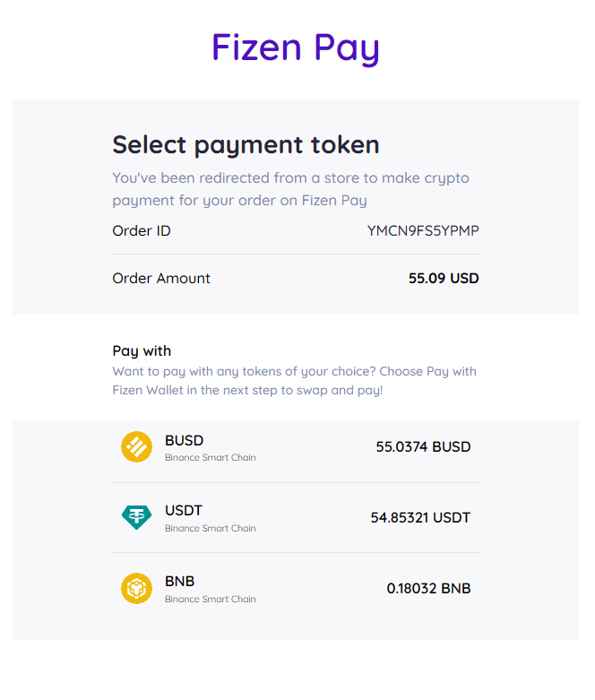Click the 0.18032 BNB amount
This screenshot has height=700, width=595.
point(428,588)
